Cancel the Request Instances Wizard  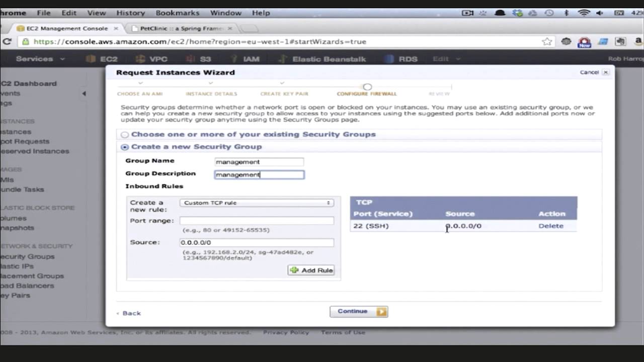(589, 72)
